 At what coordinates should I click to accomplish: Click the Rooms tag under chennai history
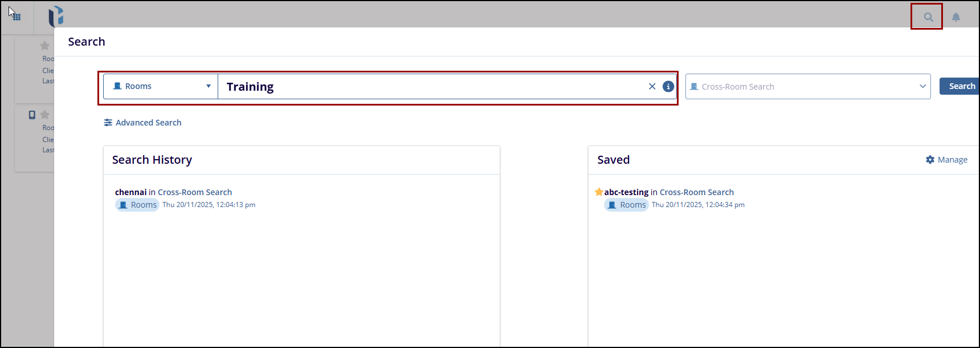[x=137, y=205]
